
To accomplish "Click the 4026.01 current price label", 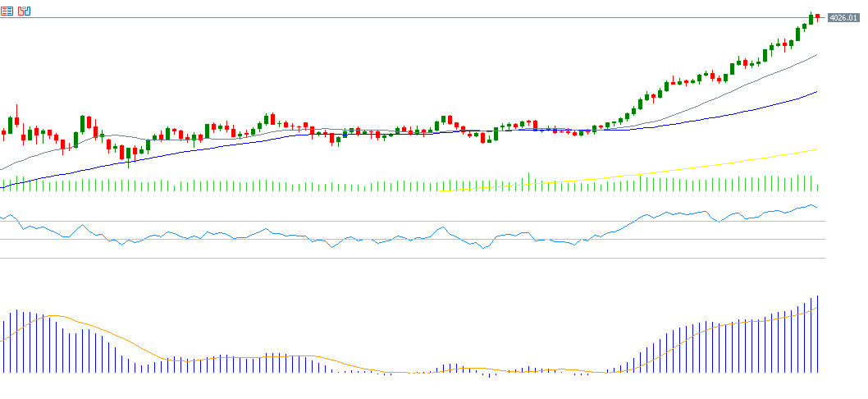I will [843, 17].
